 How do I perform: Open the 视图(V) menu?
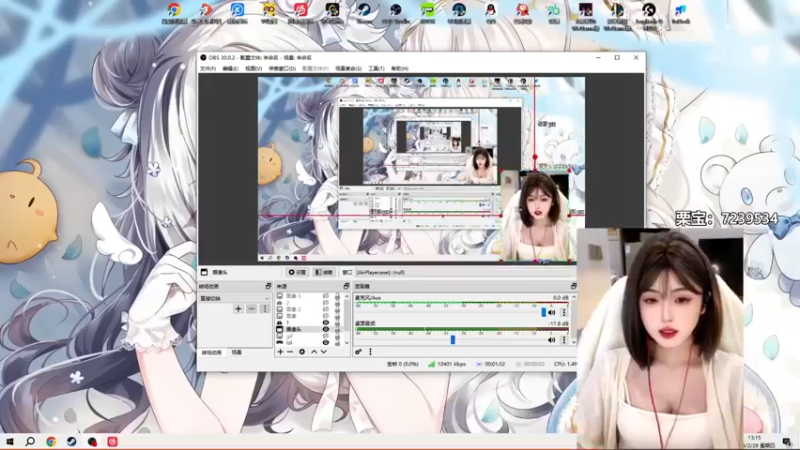(x=254, y=68)
